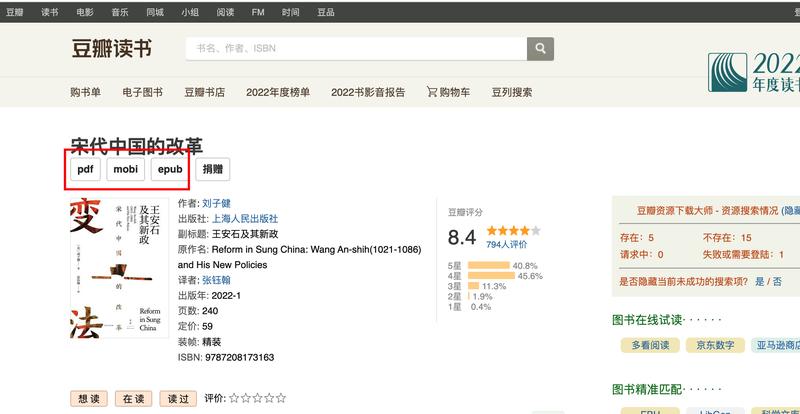800x414 pixels.
Task: Open 电影 in top navigation bar
Action: [85, 12]
